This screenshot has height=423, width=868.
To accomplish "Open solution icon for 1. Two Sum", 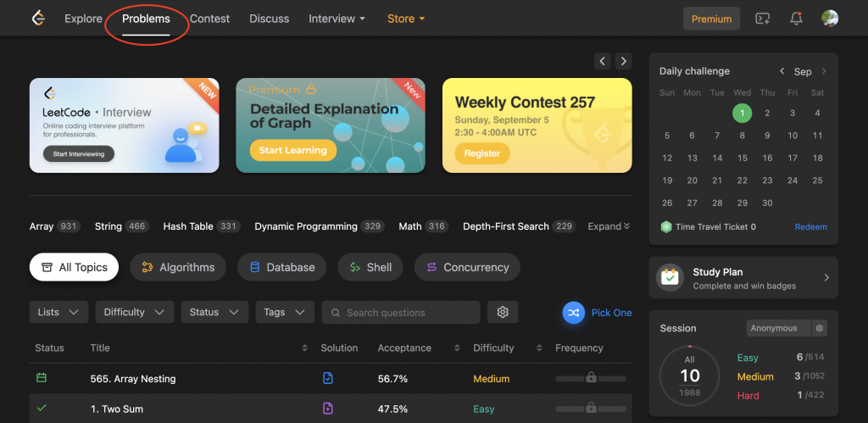I will pos(328,409).
